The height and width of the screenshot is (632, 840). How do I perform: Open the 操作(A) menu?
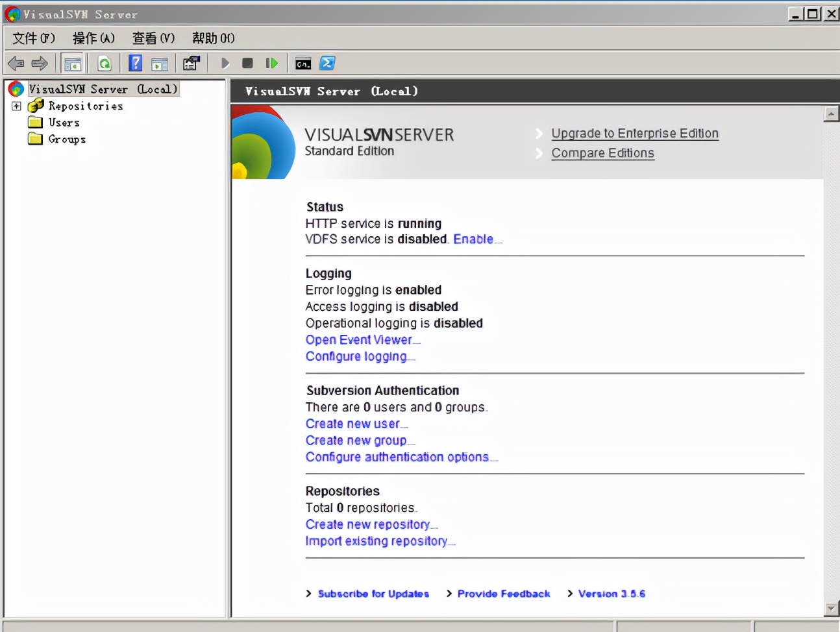pyautogui.click(x=93, y=38)
